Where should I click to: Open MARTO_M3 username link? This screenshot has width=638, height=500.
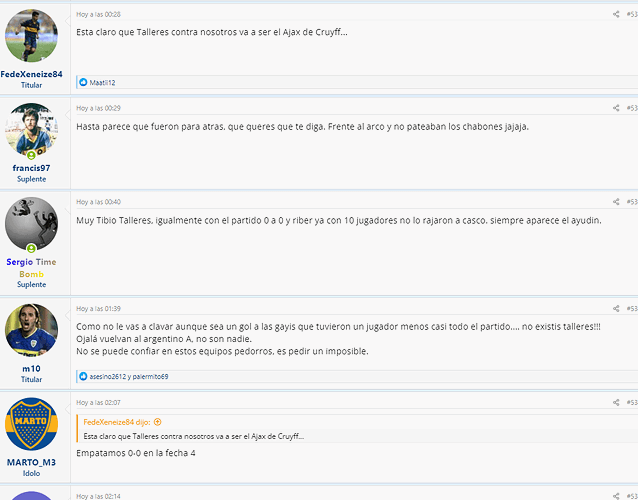[31, 462]
